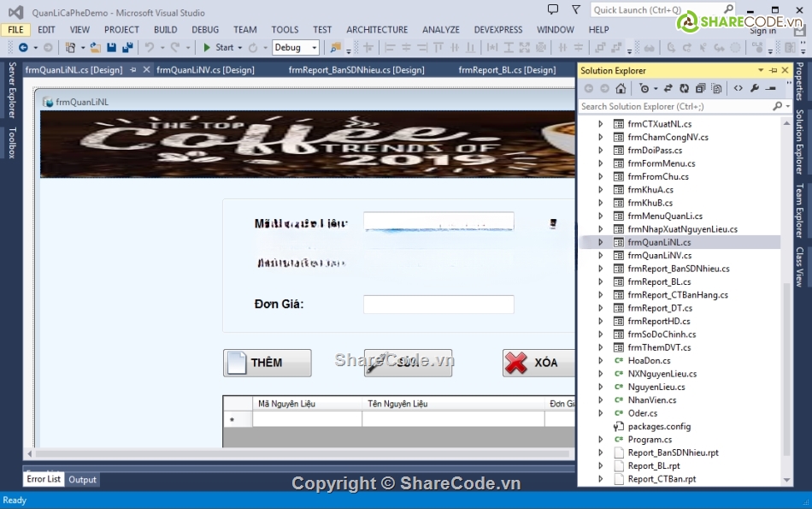Viewport: 812px width, 509px height.
Task: Click the Save All toolbar icon
Action: tap(127, 48)
